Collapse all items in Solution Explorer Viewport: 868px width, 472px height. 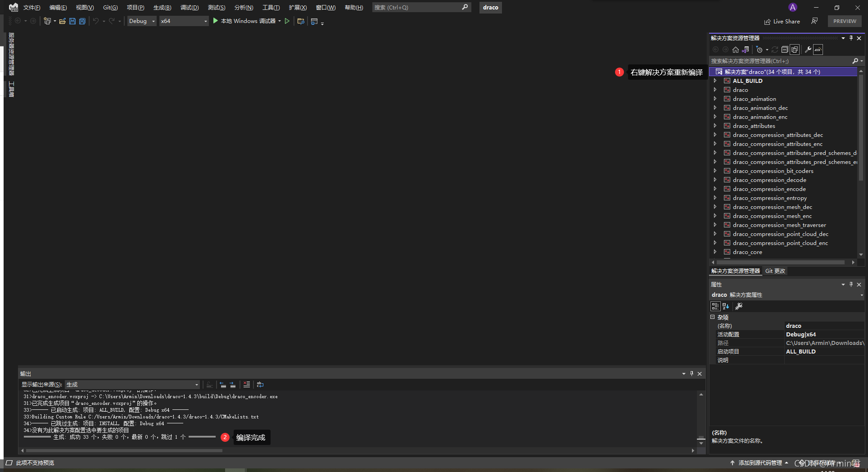(784, 50)
